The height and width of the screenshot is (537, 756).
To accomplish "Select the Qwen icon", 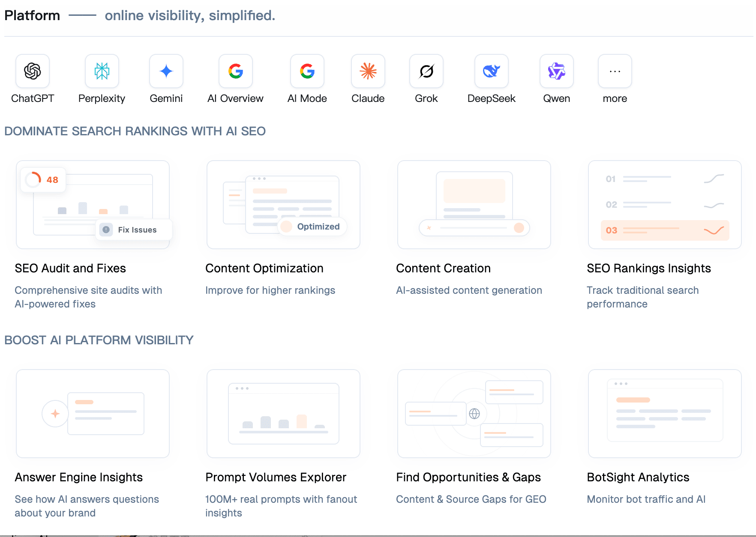I will 557,71.
